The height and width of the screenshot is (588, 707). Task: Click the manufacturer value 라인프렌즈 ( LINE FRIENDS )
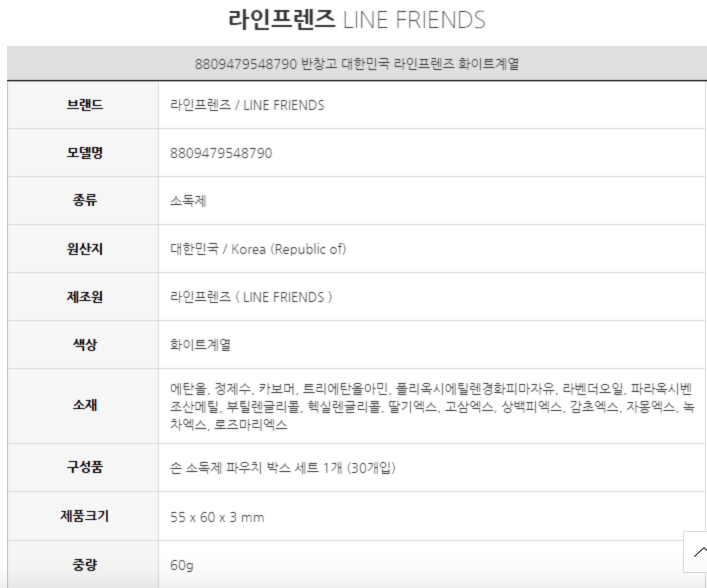point(251,297)
